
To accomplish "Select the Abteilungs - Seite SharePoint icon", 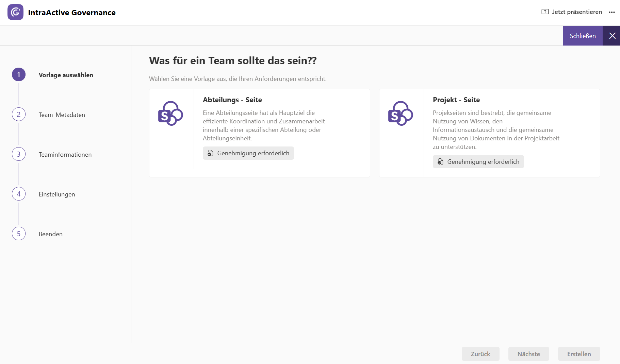I will tap(170, 113).
